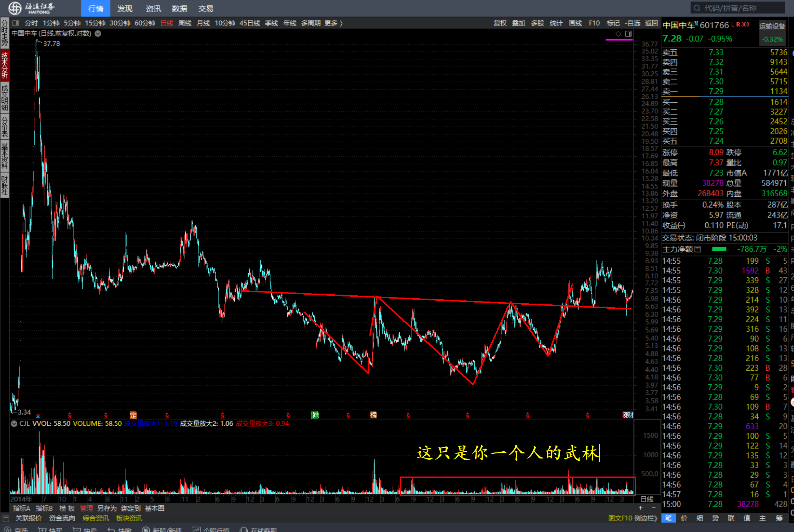Switch to 周线 period
Viewport: 794px width, 532px height.
pos(185,23)
